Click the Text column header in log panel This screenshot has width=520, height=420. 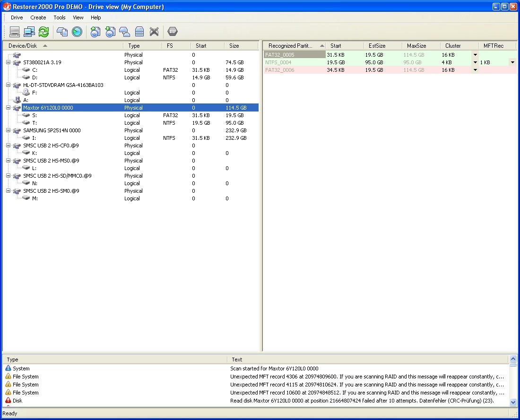[x=368, y=360]
